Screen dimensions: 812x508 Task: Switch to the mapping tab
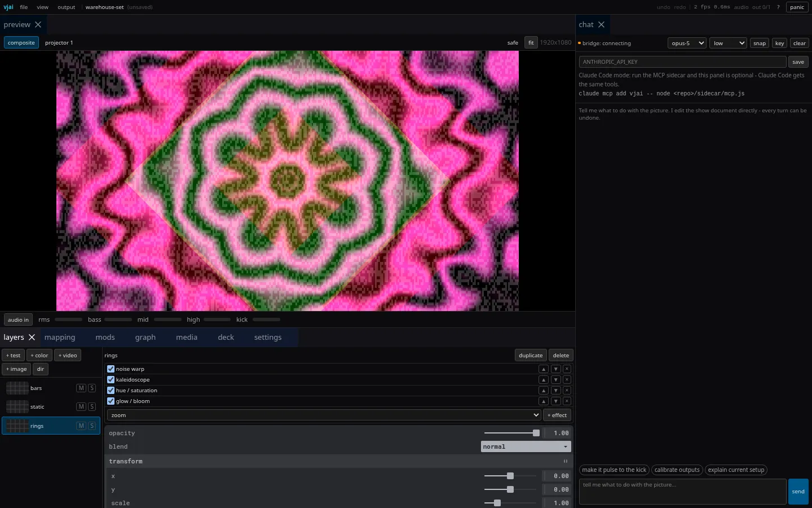pyautogui.click(x=60, y=338)
